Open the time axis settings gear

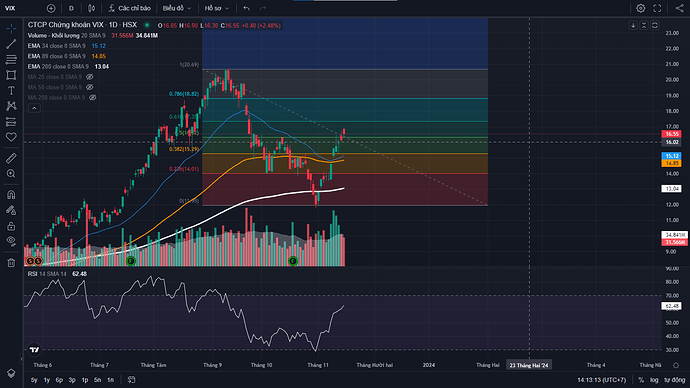[x=676, y=365]
